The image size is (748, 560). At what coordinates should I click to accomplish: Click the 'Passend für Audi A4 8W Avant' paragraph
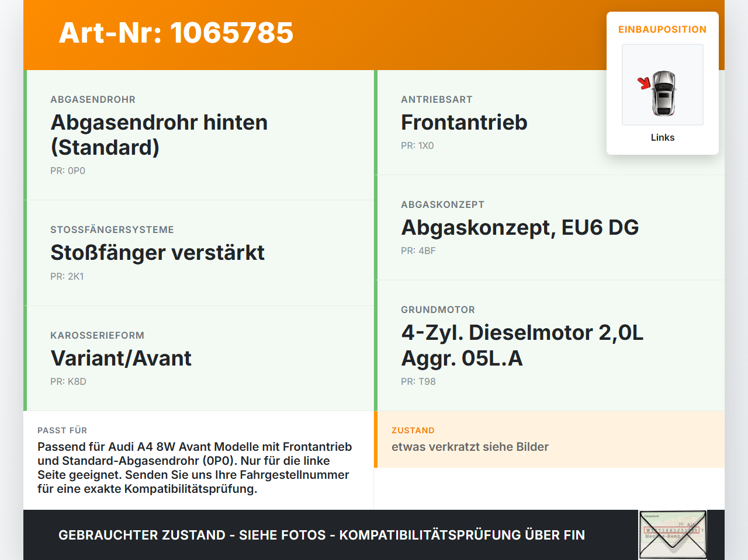tap(195, 468)
